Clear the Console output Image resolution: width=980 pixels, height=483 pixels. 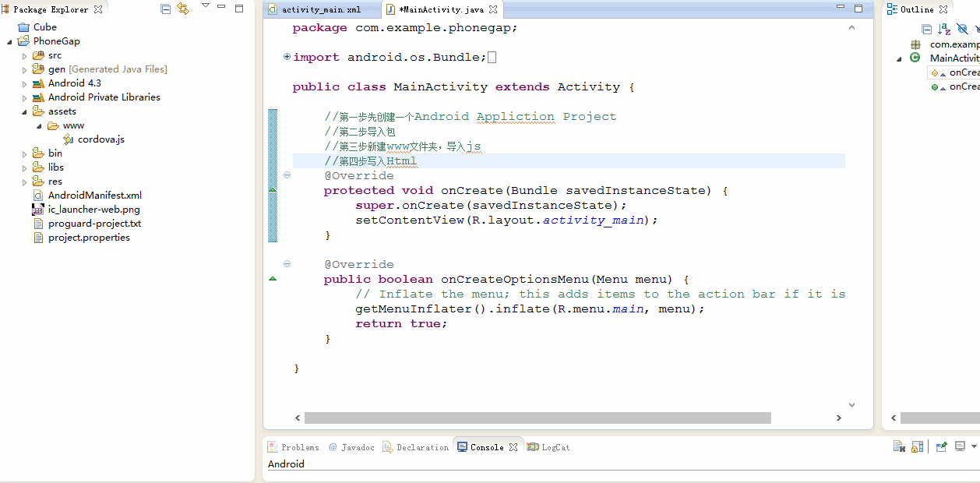point(899,446)
